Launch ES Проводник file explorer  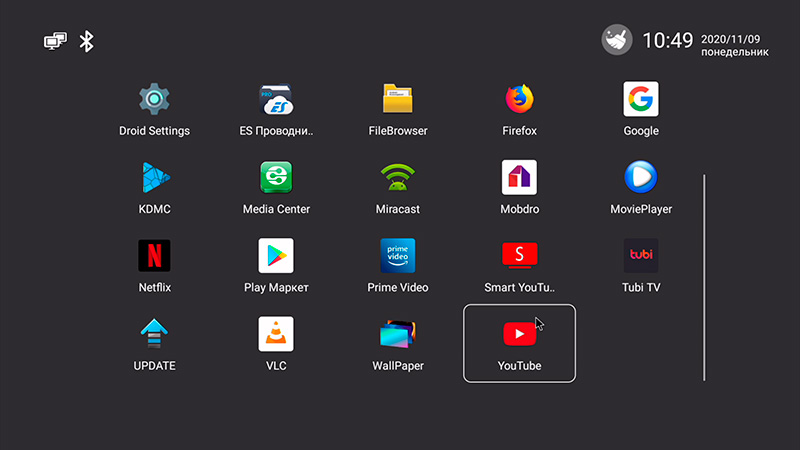(276, 99)
